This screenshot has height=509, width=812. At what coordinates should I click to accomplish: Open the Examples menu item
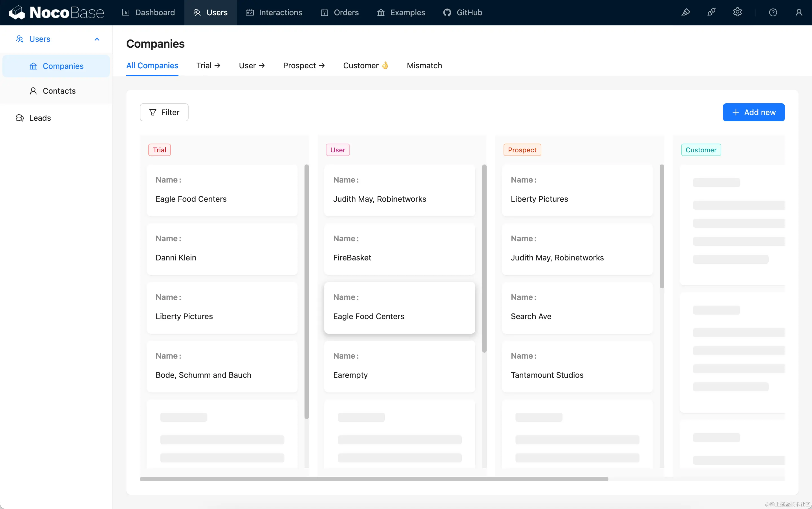point(401,12)
